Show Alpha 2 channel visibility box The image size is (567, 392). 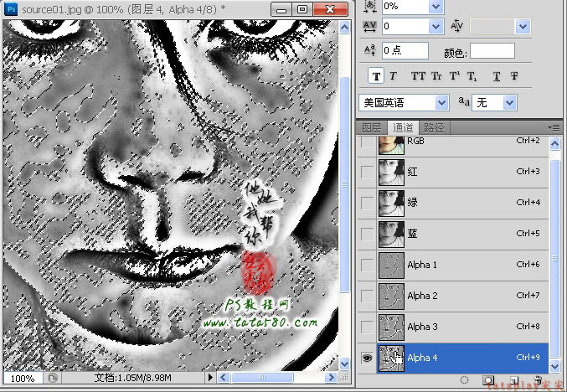pyautogui.click(x=368, y=297)
